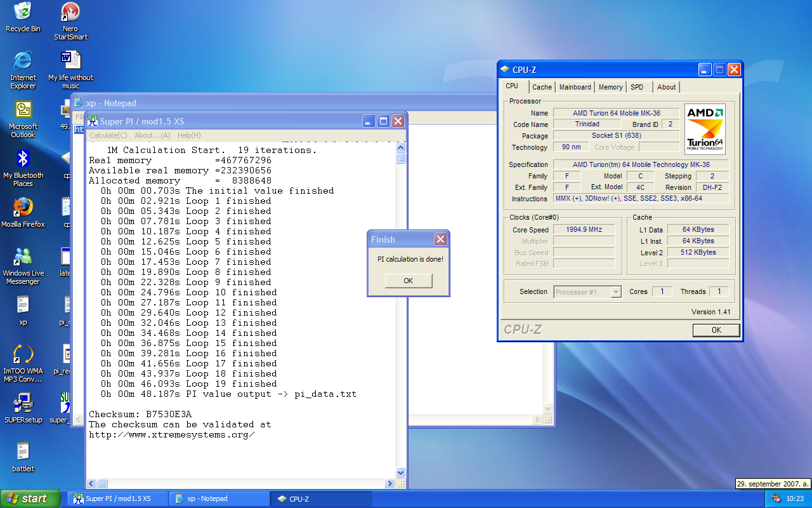Open the Calculate(C) menu in Super PI
This screenshot has height=508, width=812.
point(108,135)
